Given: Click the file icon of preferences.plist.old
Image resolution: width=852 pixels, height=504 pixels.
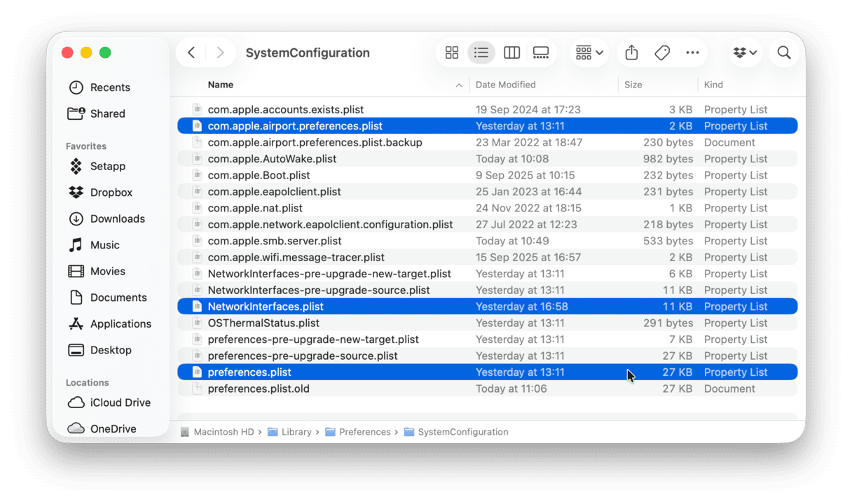Looking at the screenshot, I should (x=197, y=388).
